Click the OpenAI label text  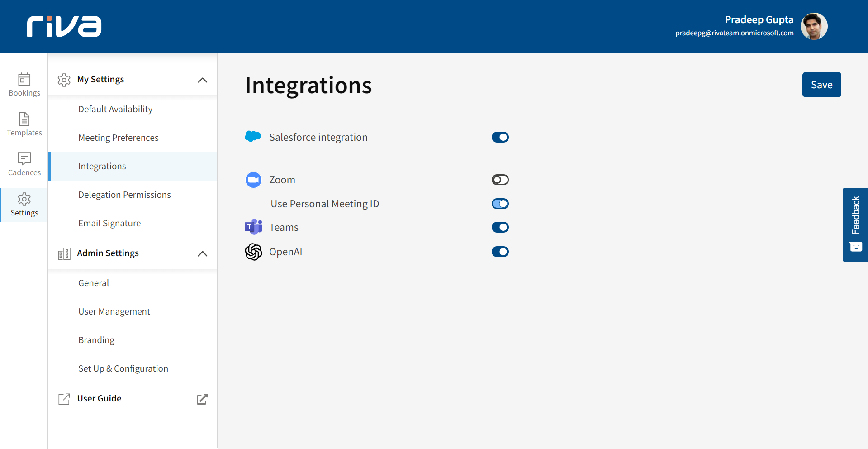(x=285, y=252)
